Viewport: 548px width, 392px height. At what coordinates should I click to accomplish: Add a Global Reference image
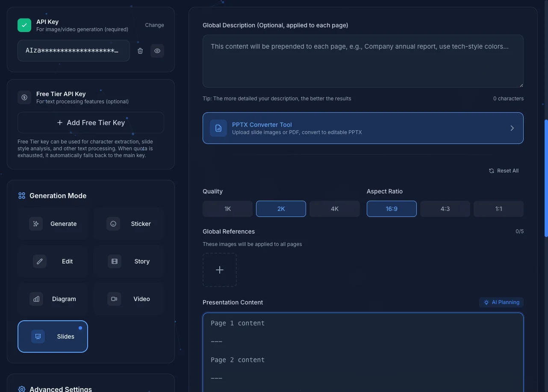tap(220, 269)
